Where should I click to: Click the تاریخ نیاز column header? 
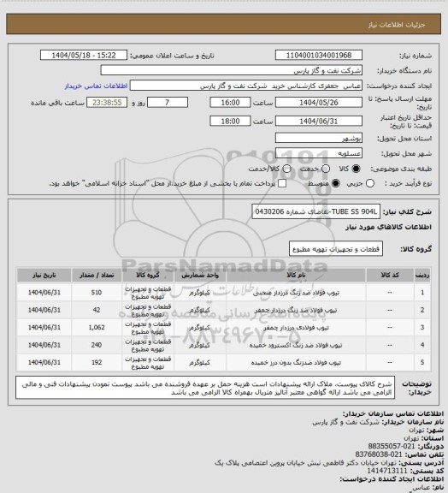point(44,275)
